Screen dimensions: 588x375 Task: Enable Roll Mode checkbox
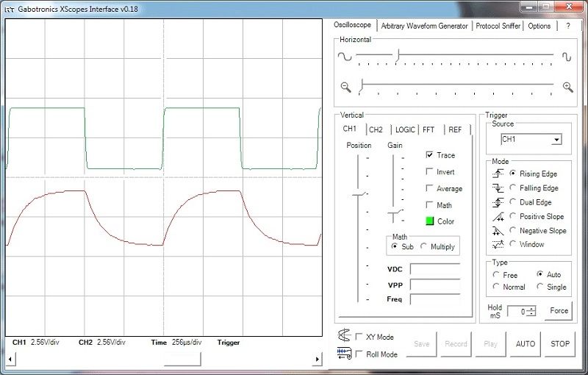[359, 354]
